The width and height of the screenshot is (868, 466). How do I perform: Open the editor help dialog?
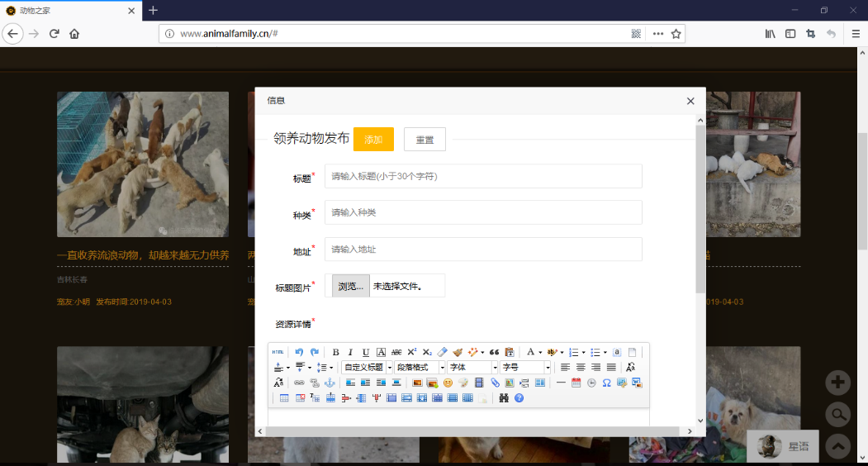point(519,398)
